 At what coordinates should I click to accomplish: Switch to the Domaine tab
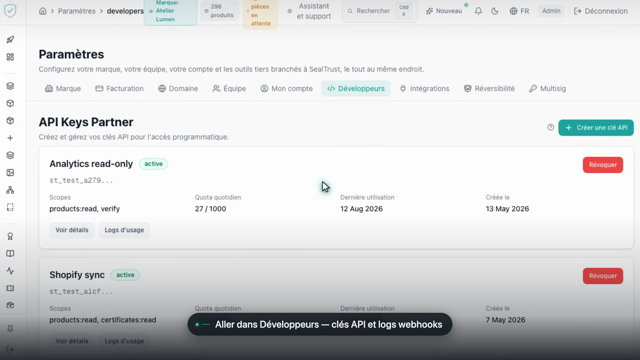(x=178, y=89)
